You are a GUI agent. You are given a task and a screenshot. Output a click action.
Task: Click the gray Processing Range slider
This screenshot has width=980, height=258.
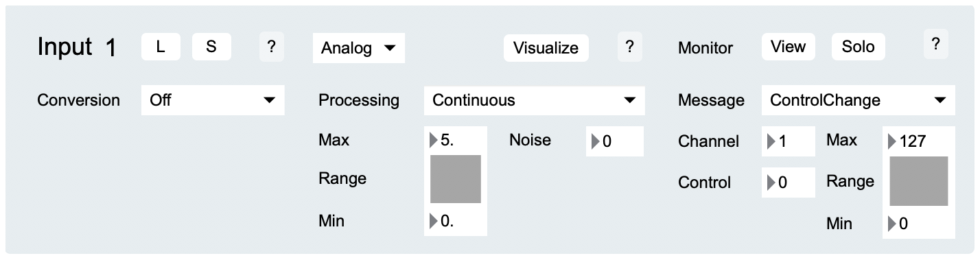[456, 179]
